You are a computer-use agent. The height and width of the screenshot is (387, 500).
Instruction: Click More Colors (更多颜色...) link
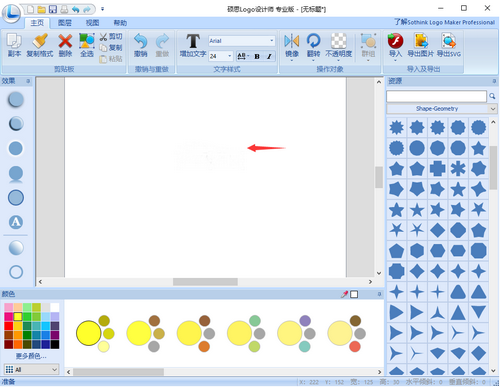[31, 356]
